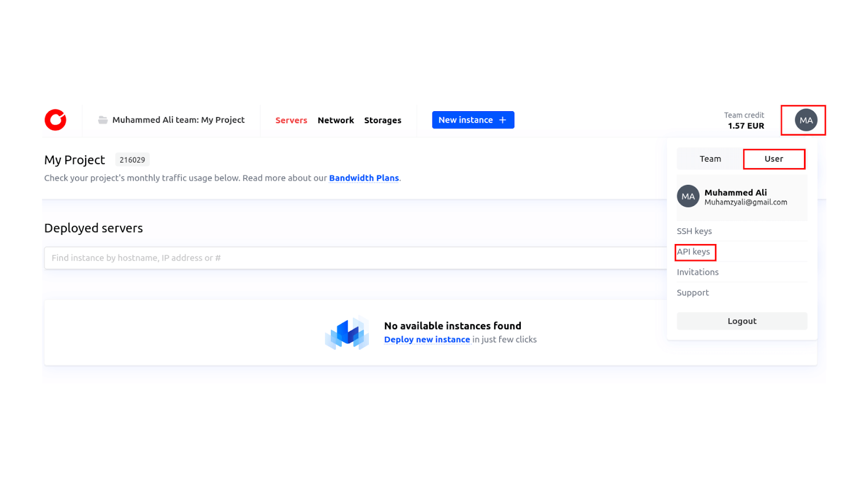Click the New instance button
Screen dimensions: 868x488
pyautogui.click(x=473, y=120)
